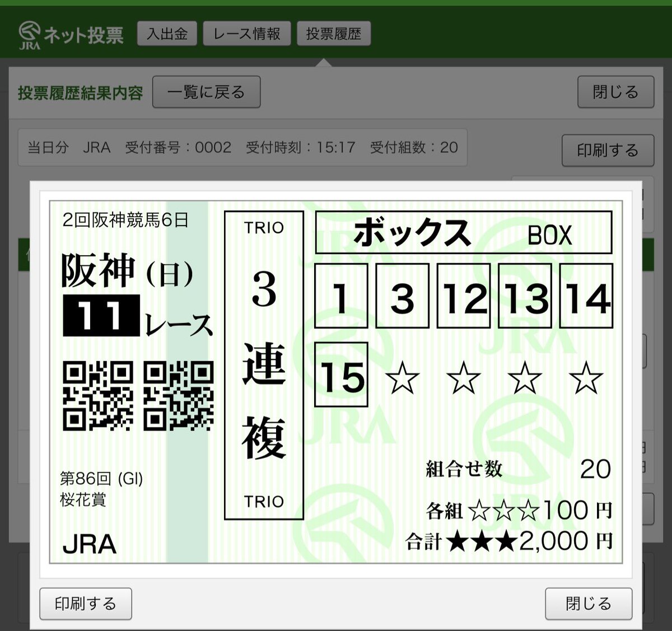Screen dimensions: 672x631
Task: Click horse number 12 box
Action: point(464,296)
